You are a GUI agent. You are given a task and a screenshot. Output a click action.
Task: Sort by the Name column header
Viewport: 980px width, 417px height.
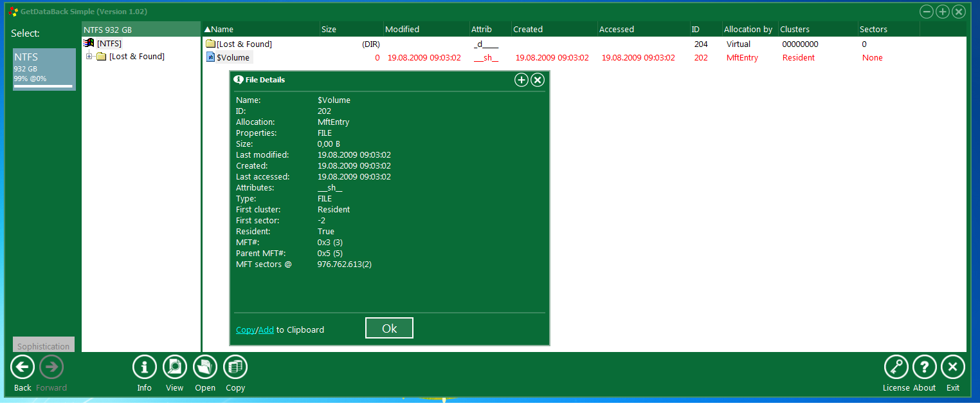261,29
